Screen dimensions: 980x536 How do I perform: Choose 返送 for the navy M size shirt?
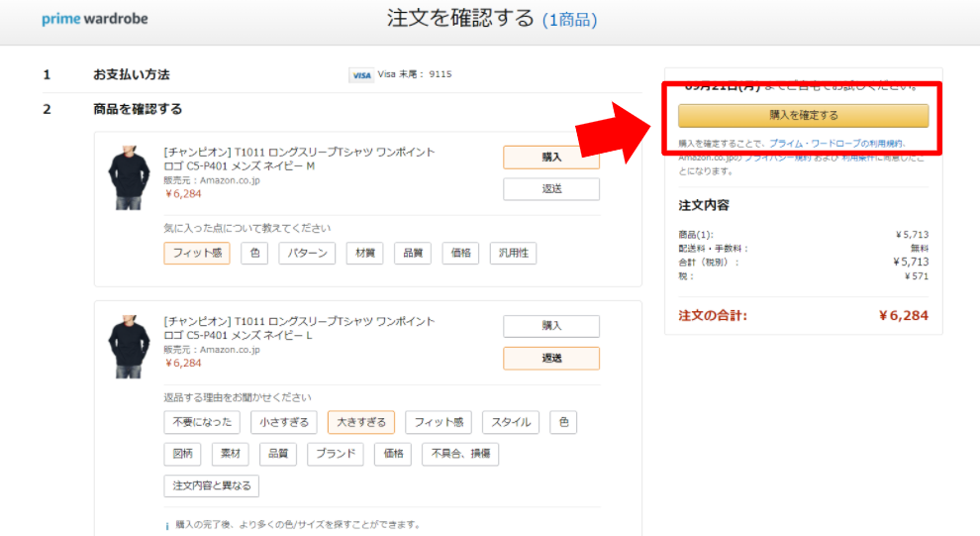[551, 189]
